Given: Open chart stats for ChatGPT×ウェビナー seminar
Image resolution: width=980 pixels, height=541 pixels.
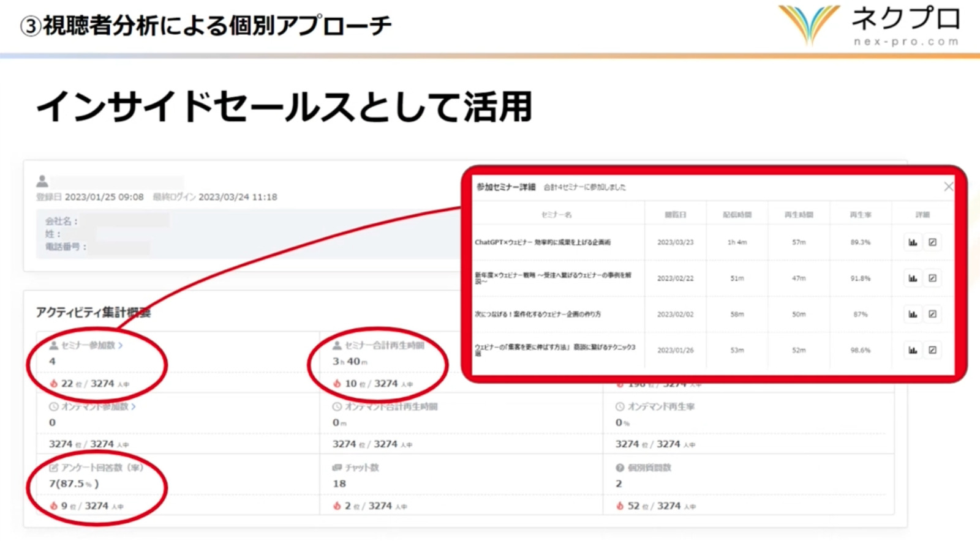Looking at the screenshot, I should 913,242.
